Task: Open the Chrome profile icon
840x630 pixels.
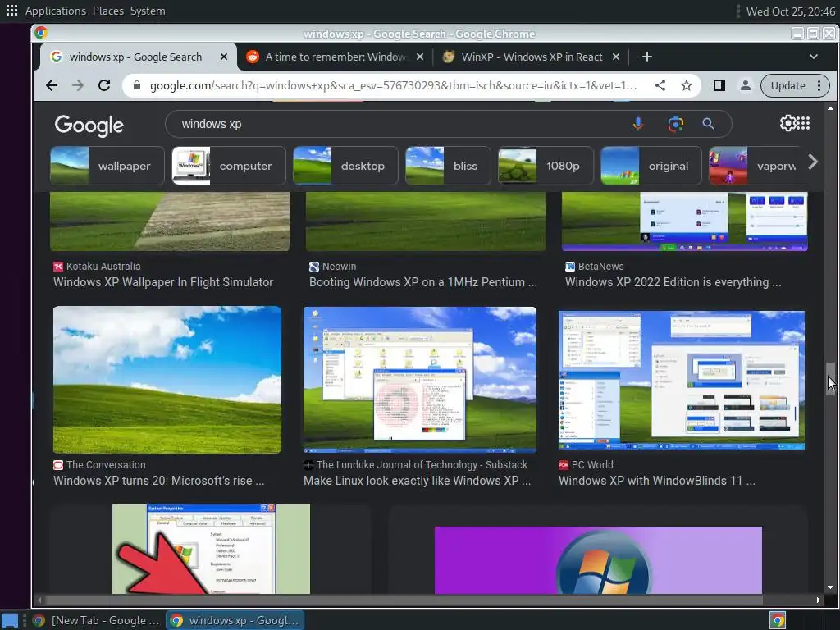Action: click(x=745, y=85)
